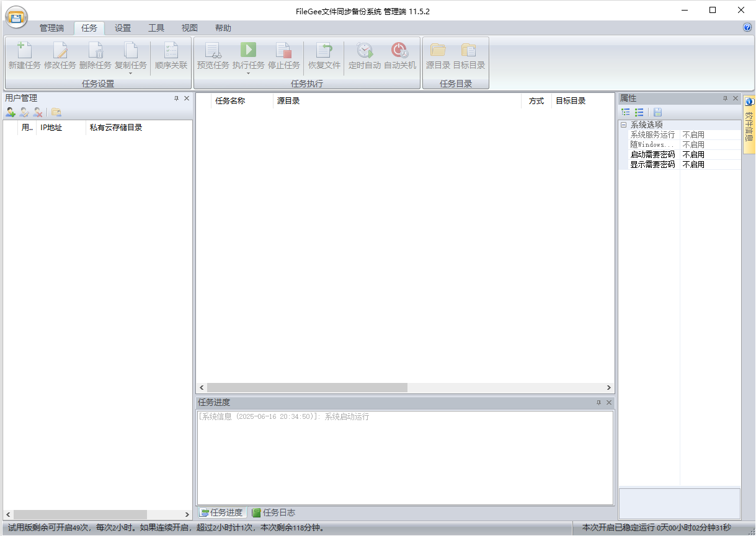This screenshot has width=756, height=536.
Task: Click the trial remaining status bar message
Action: (x=166, y=528)
